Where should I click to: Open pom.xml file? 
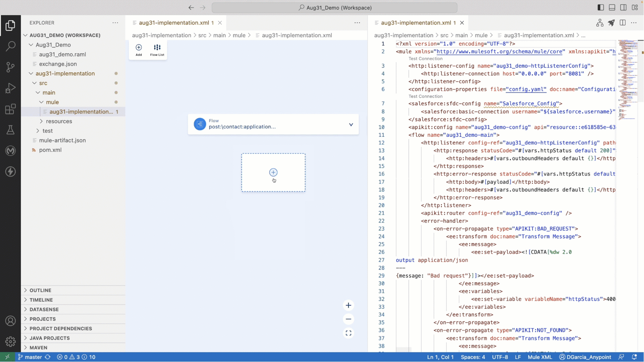tap(50, 150)
